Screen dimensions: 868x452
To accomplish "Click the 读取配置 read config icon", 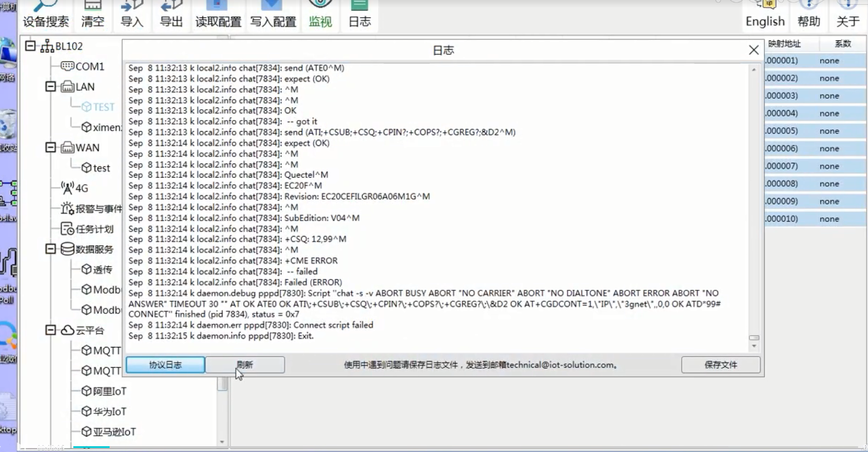I will (218, 14).
